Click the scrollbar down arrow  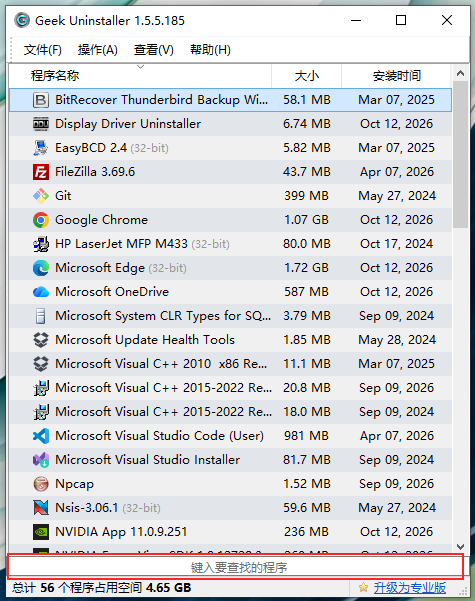460,546
